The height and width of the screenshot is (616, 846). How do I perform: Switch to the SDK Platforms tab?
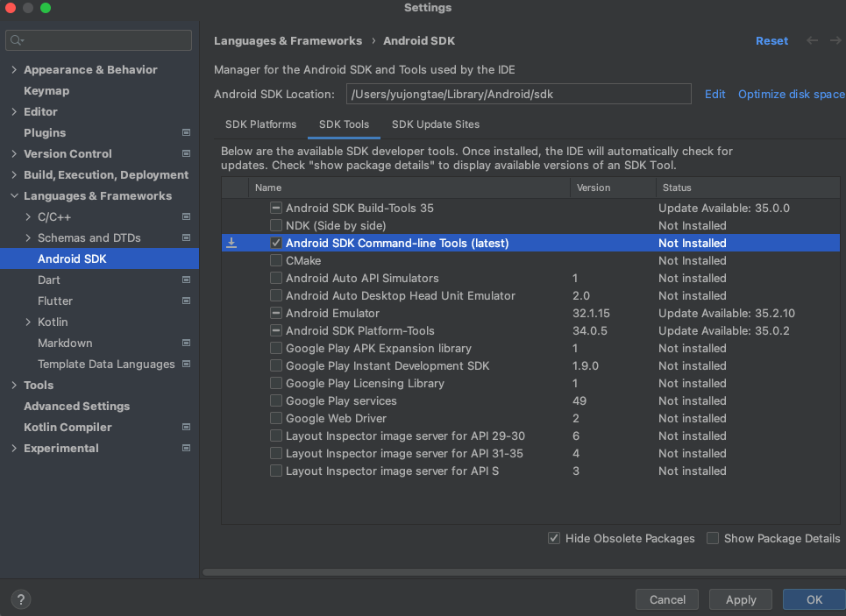(260, 124)
